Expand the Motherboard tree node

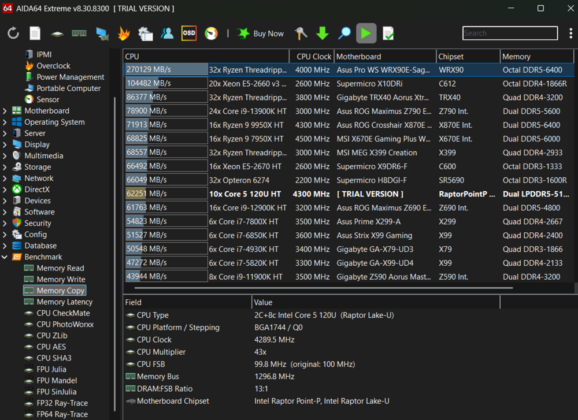5,111
